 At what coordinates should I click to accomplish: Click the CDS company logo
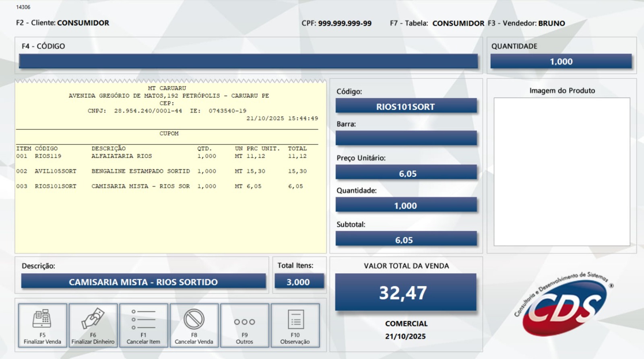pos(564,304)
